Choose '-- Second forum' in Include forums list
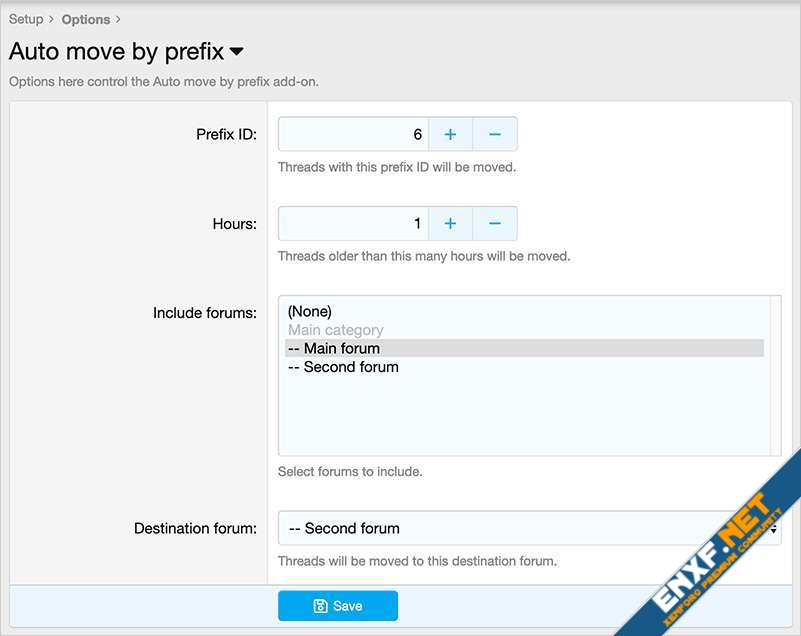The height and width of the screenshot is (636, 801). (343, 367)
